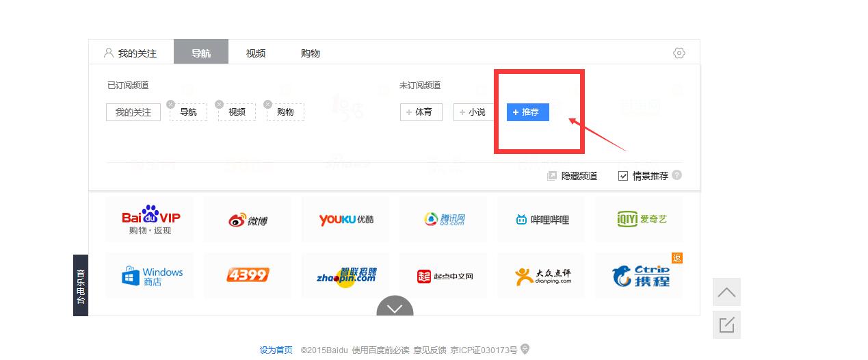
Task: Open 使用百度前必读 link
Action: tap(380, 350)
